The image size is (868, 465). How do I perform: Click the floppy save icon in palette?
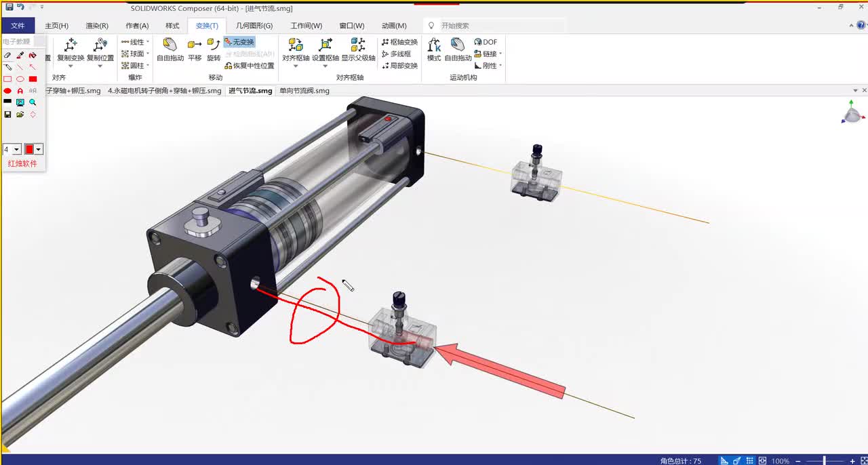pos(7,114)
